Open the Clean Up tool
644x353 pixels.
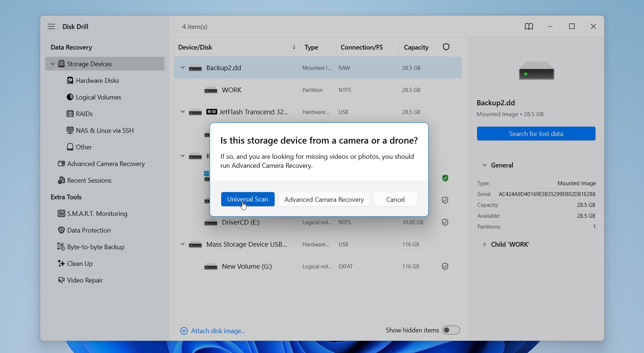pos(75,264)
